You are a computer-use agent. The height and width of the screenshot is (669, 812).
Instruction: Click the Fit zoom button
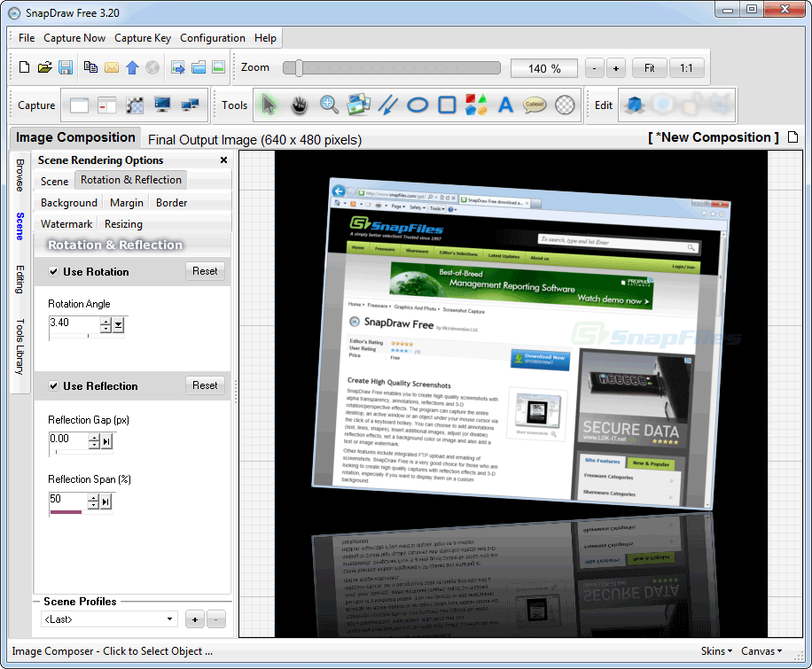[650, 68]
